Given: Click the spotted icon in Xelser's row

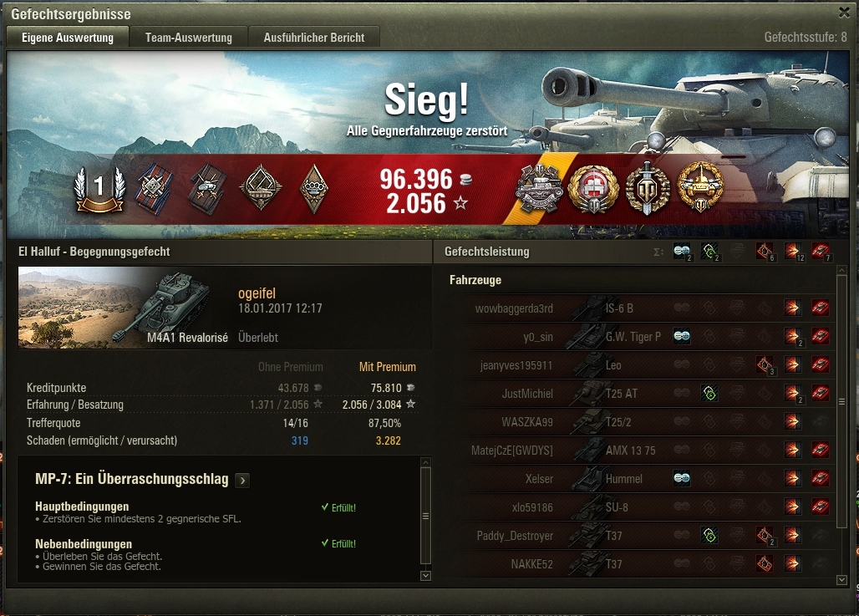Looking at the screenshot, I should [x=682, y=478].
